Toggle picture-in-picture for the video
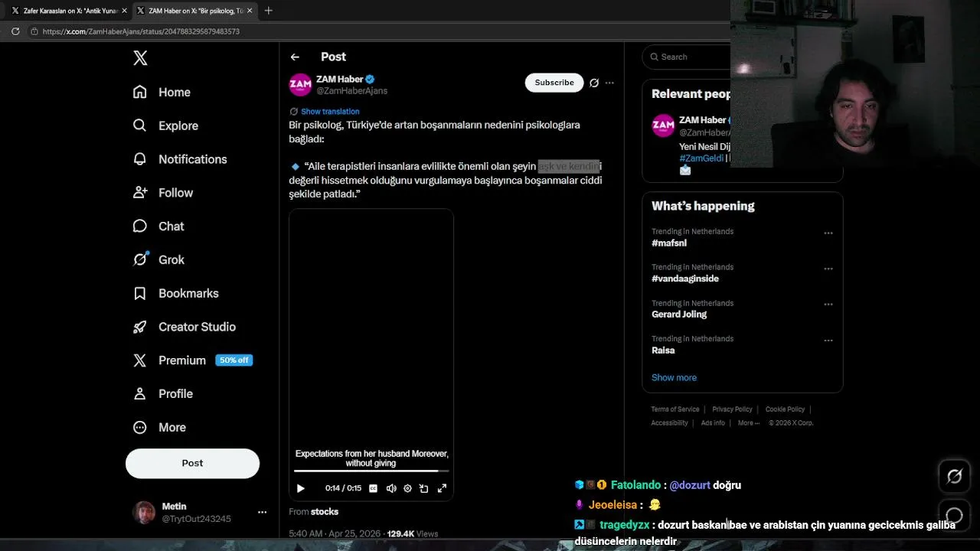The height and width of the screenshot is (551, 980). [423, 488]
